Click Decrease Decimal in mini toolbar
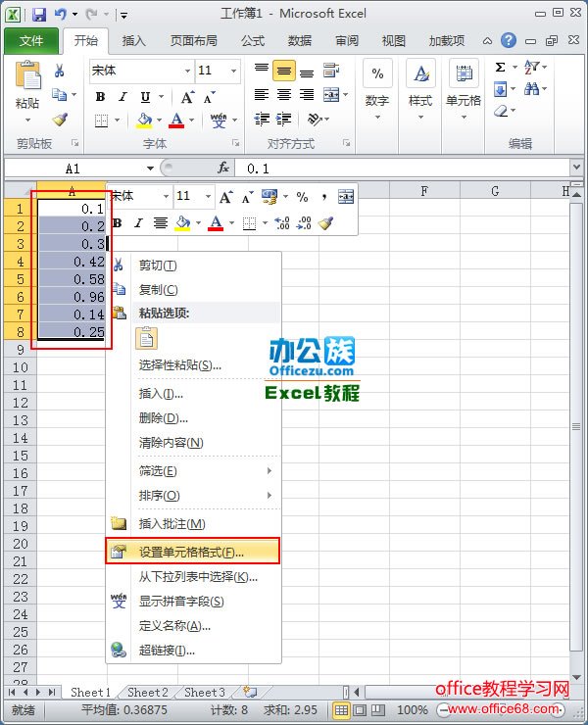The image size is (588, 725). click(304, 223)
